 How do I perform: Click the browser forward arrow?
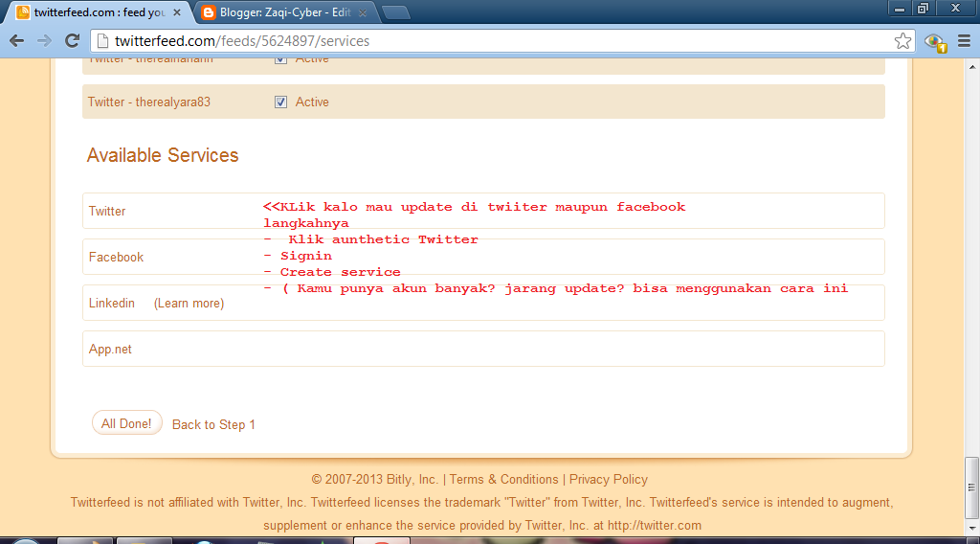pyautogui.click(x=44, y=41)
